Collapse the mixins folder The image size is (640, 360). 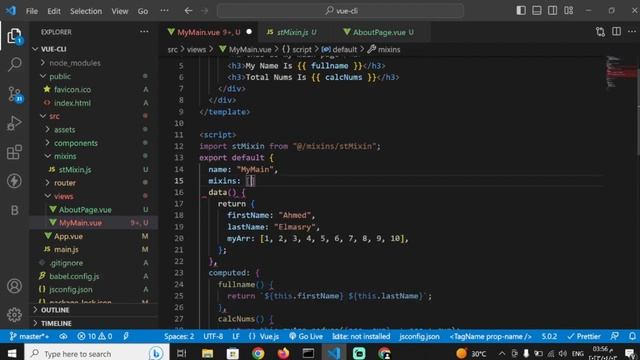(x=65, y=156)
